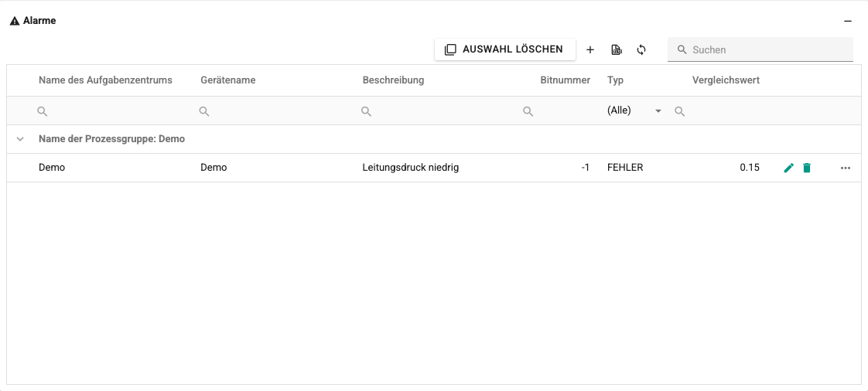The width and height of the screenshot is (868, 391).
Task: Click the export to Excel icon
Action: click(616, 49)
